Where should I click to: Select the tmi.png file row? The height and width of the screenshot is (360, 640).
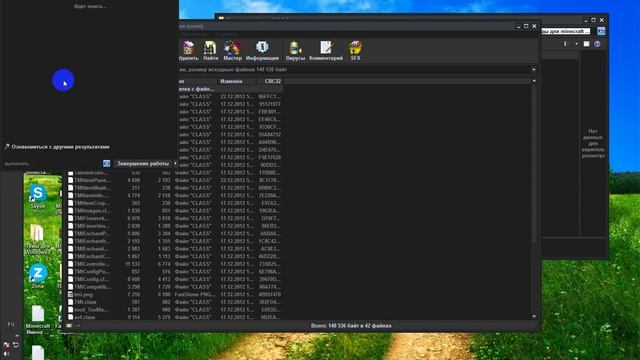pos(175,294)
